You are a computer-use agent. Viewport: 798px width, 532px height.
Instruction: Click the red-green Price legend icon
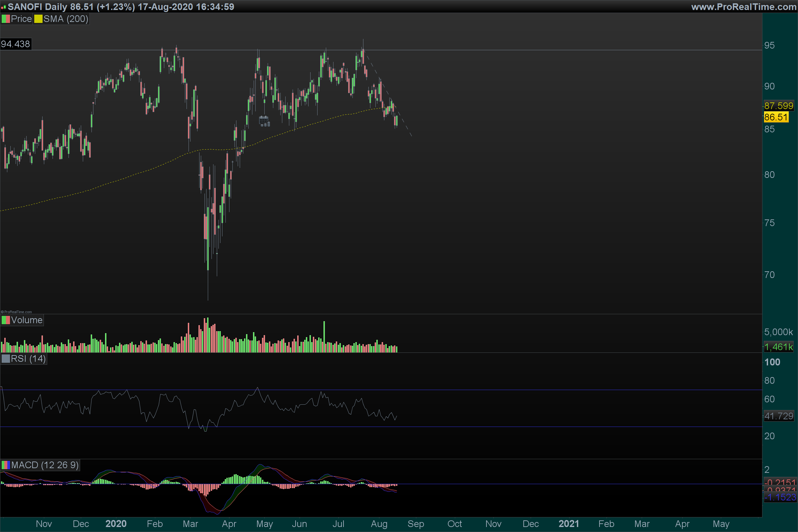tap(5, 19)
